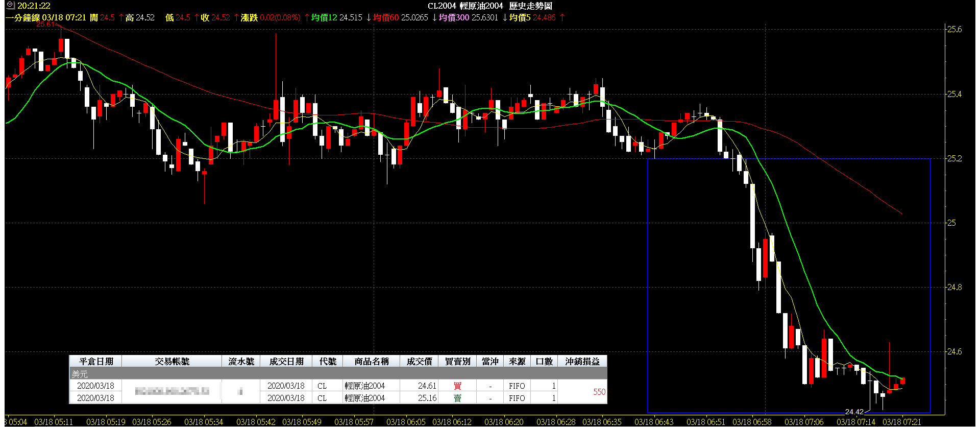
Task: Click the 代號 column header
Action: pos(328,361)
